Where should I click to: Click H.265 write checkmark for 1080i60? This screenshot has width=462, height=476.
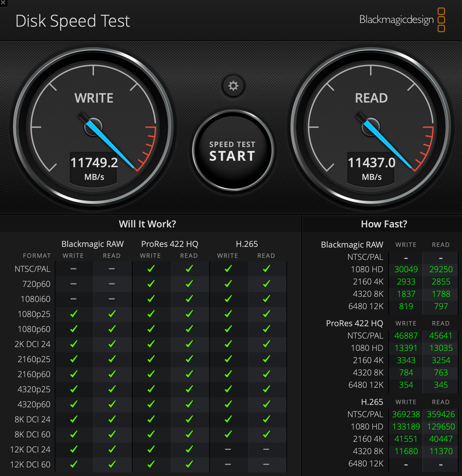coord(228,299)
